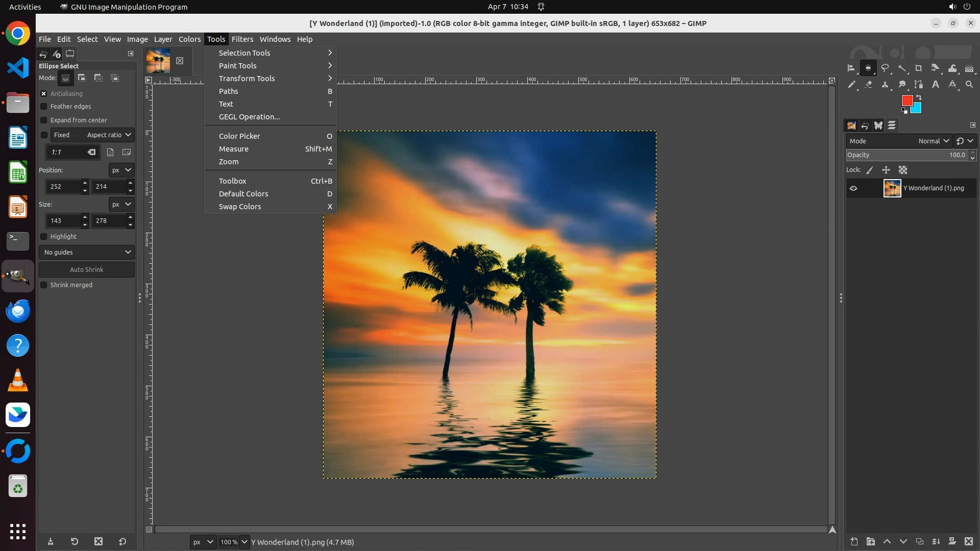Select the Text tool icon
Viewport: 980px width, 551px height.
[936, 85]
